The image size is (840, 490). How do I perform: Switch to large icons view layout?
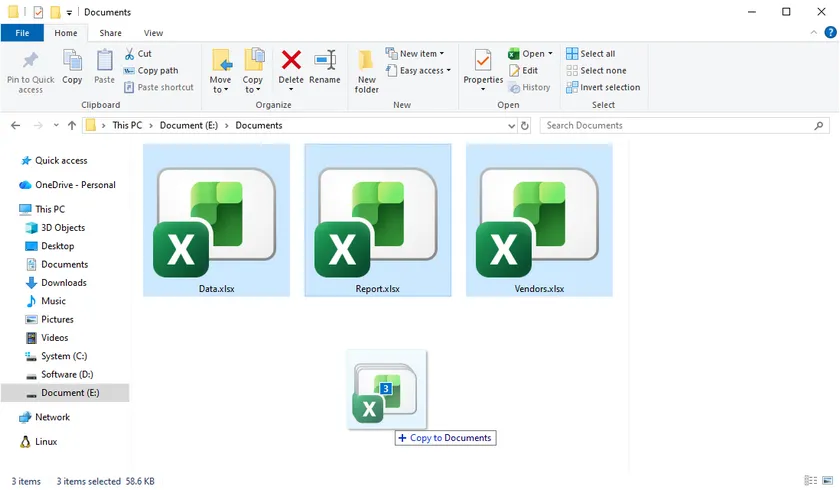tap(828, 480)
